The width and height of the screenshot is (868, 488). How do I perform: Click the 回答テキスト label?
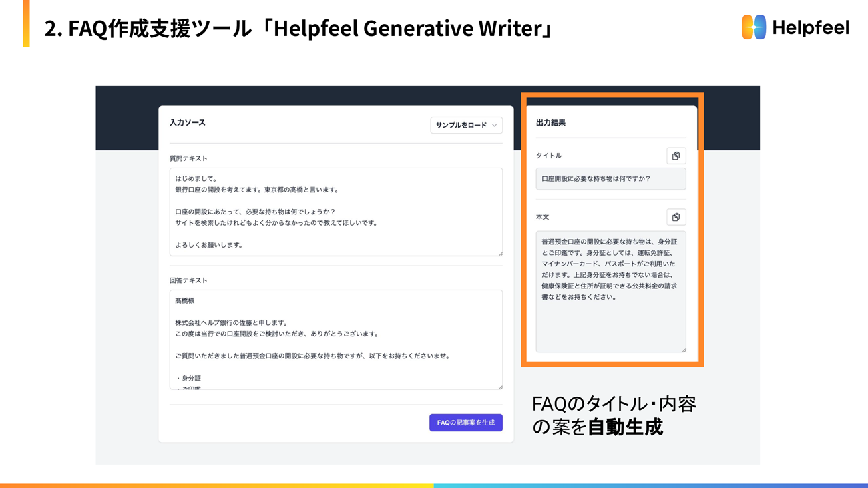click(x=188, y=280)
